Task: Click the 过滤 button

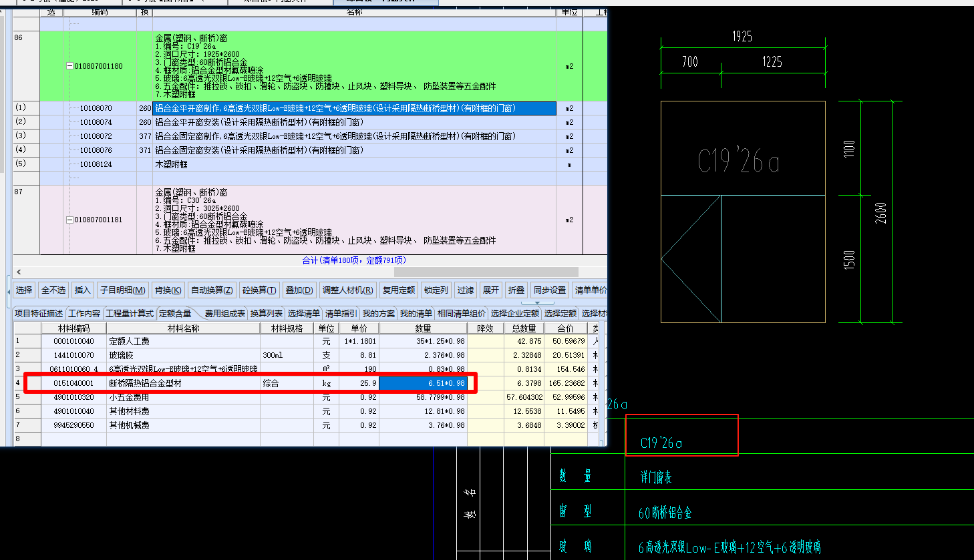Action: coord(466,290)
